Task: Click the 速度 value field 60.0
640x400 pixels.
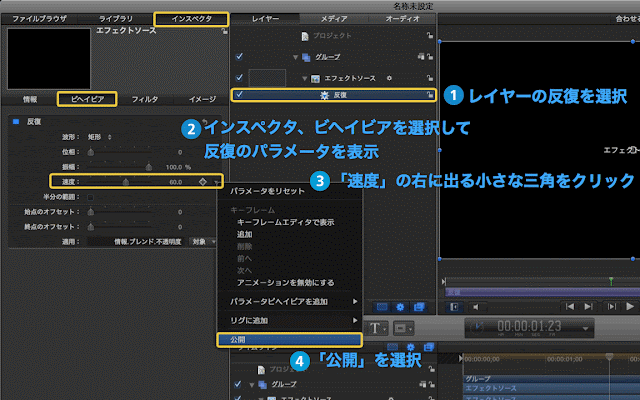Action: [x=176, y=182]
